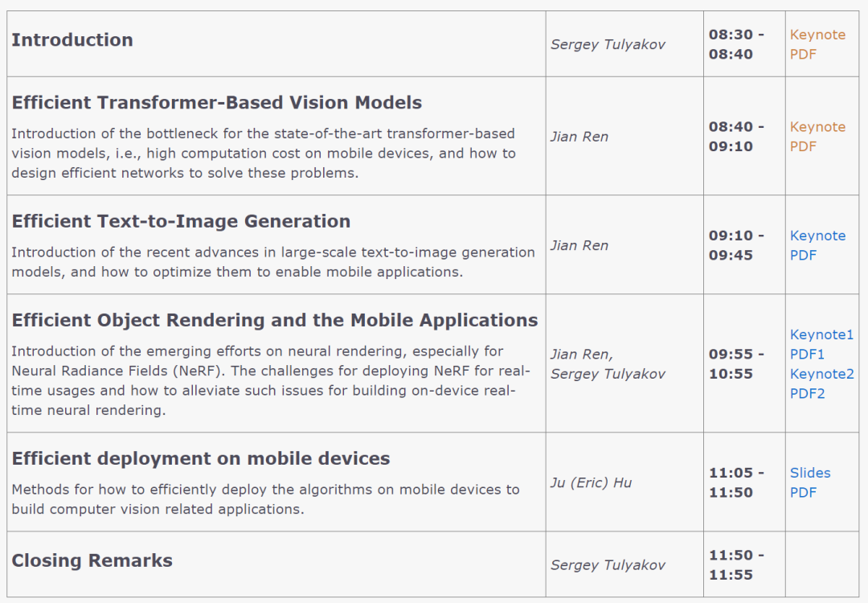This screenshot has height=603, width=868.
Task: Click the Introduction session heading
Action: (x=72, y=40)
